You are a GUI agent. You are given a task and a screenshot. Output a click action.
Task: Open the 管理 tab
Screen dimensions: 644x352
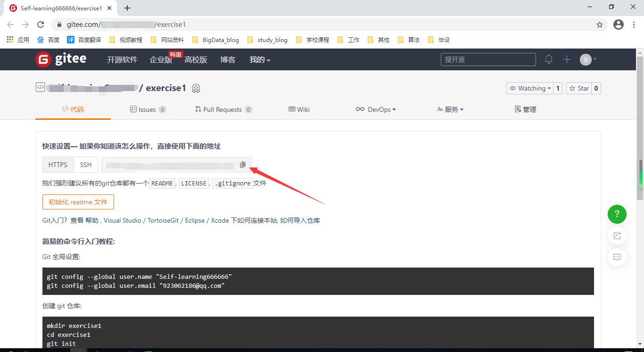[x=526, y=109]
